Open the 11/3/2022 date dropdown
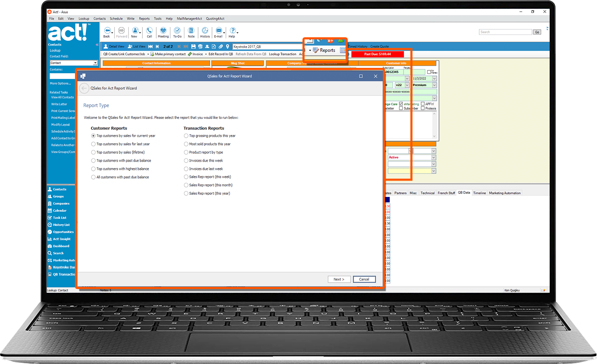Viewport: 597px width, 364px height. pyautogui.click(x=434, y=78)
